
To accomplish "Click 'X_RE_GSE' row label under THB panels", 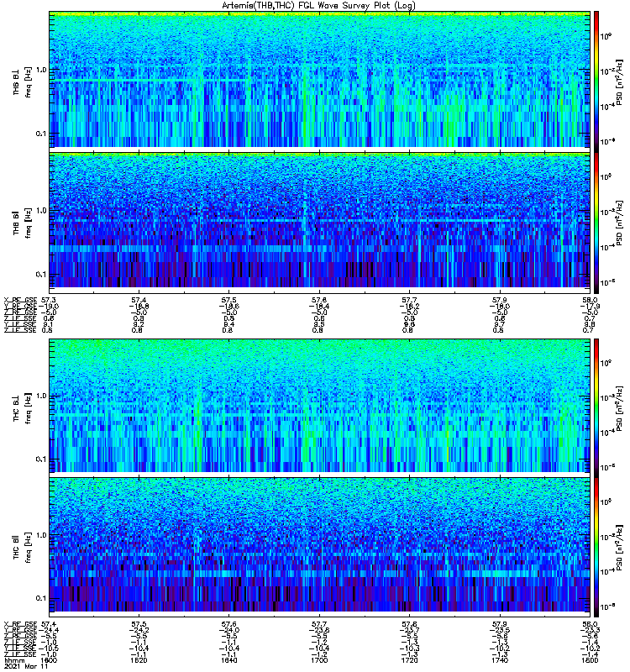I will click(20, 300).
